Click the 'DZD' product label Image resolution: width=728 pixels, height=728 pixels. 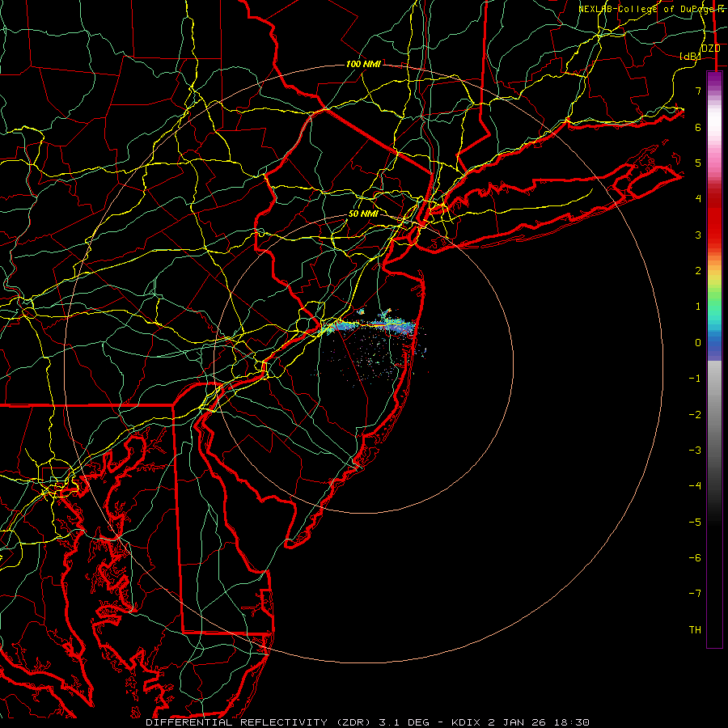710,49
